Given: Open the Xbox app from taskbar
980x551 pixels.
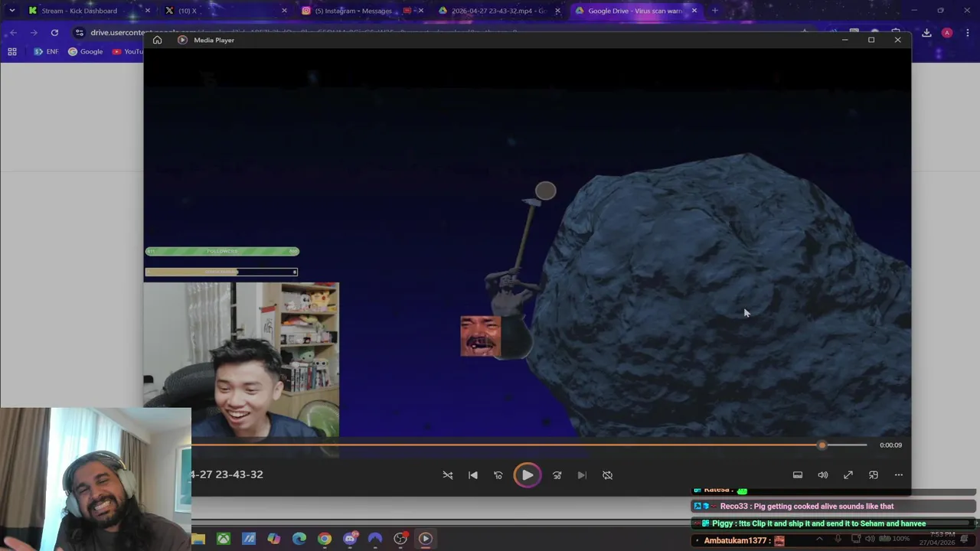Looking at the screenshot, I should pyautogui.click(x=224, y=539).
